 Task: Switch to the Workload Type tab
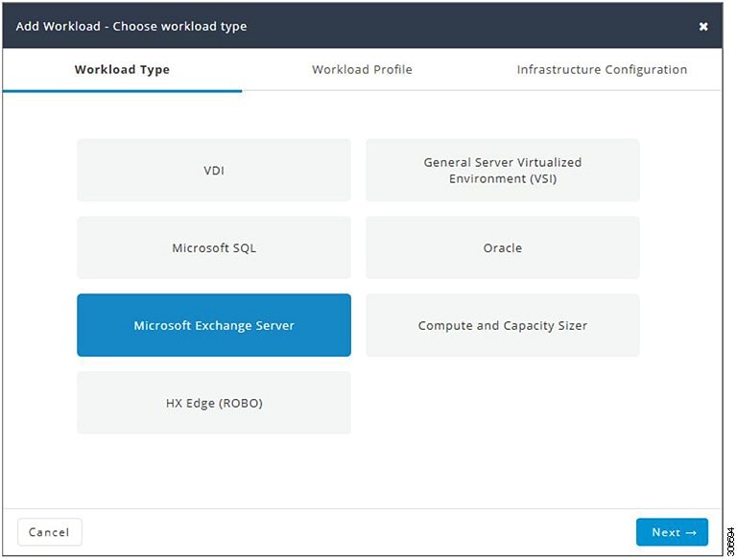click(122, 70)
